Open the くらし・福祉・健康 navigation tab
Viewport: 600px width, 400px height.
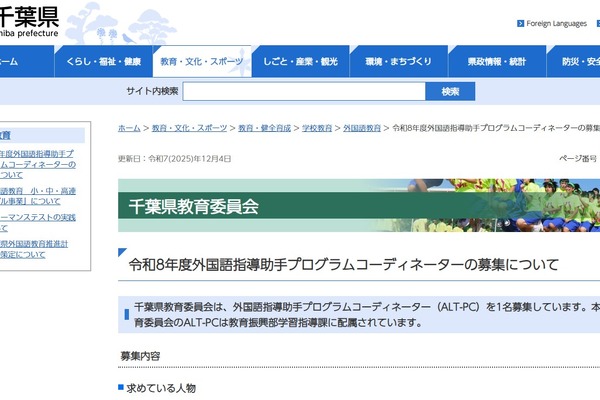click(103, 61)
